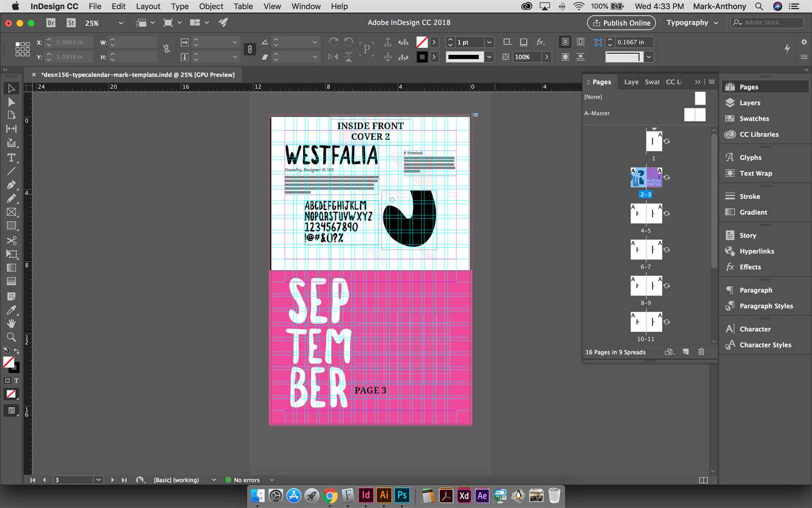The height and width of the screenshot is (508, 812).
Task: Click the Adobe Stock search field
Action: (767, 22)
